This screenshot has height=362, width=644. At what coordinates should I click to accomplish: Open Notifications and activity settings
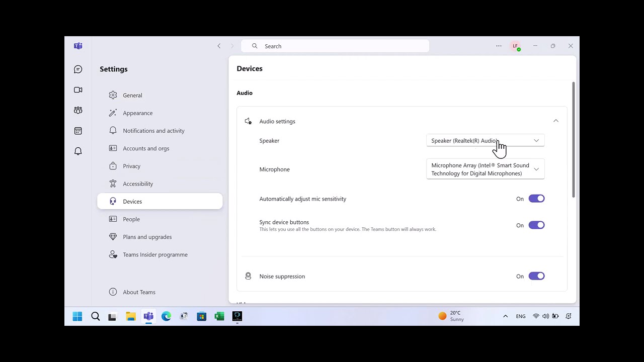click(160, 131)
